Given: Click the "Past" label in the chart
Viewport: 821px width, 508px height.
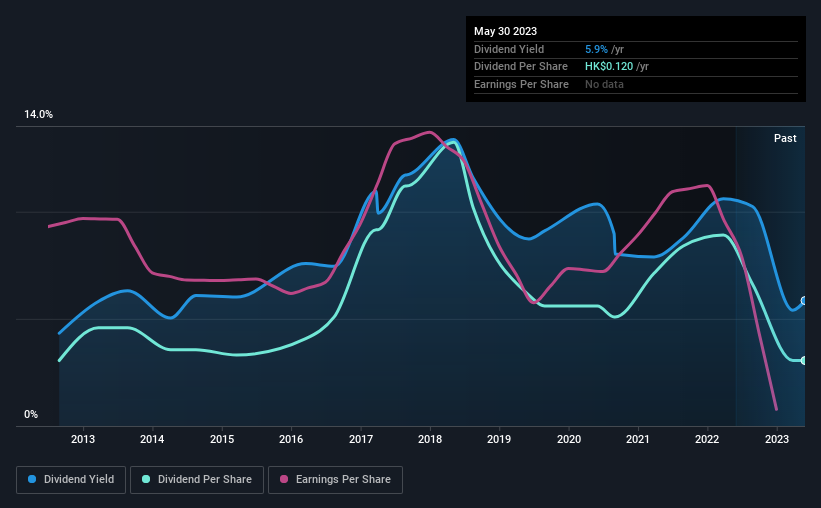Looking at the screenshot, I should click(785, 138).
